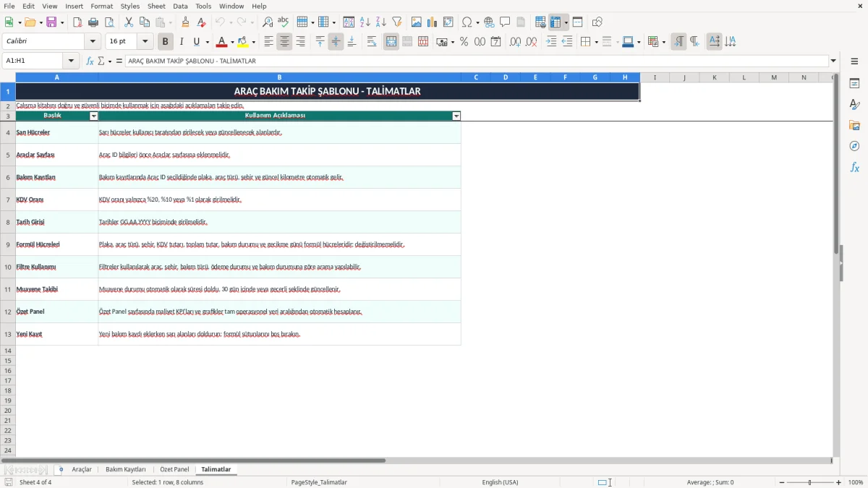The width and height of the screenshot is (868, 488).
Task: Clear direct formatting
Action: pos(202,22)
